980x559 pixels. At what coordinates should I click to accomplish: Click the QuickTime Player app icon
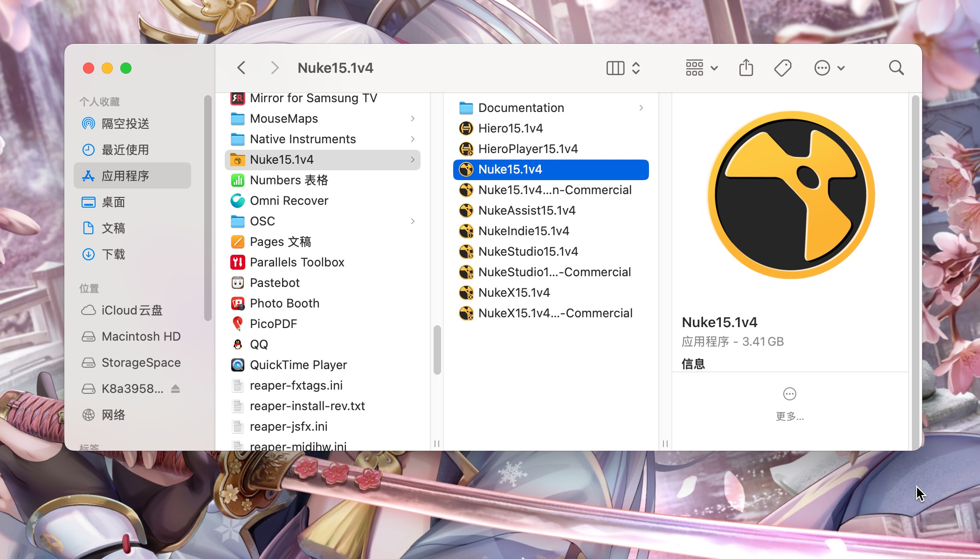pos(238,365)
